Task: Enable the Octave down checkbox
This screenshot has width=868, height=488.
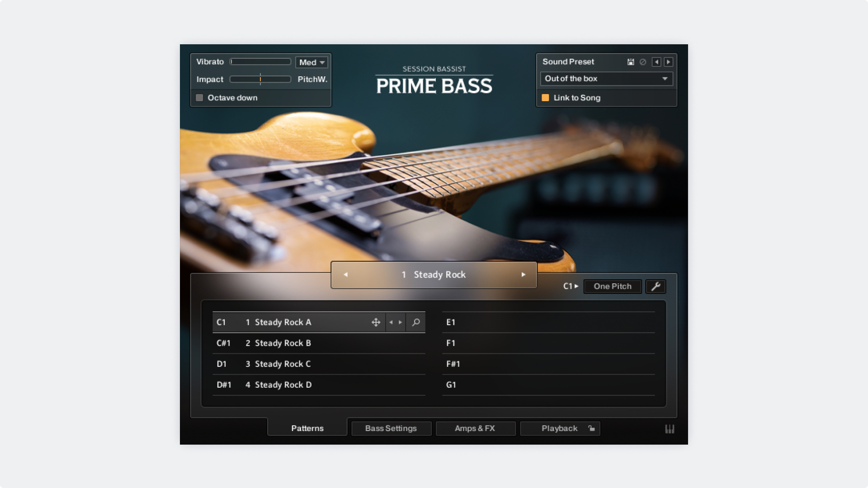Action: click(199, 98)
